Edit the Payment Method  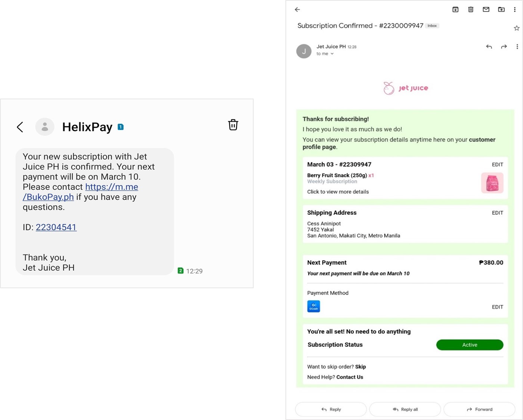pyautogui.click(x=497, y=307)
